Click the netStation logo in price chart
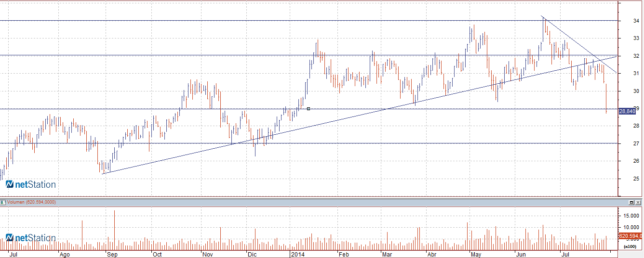 point(31,184)
